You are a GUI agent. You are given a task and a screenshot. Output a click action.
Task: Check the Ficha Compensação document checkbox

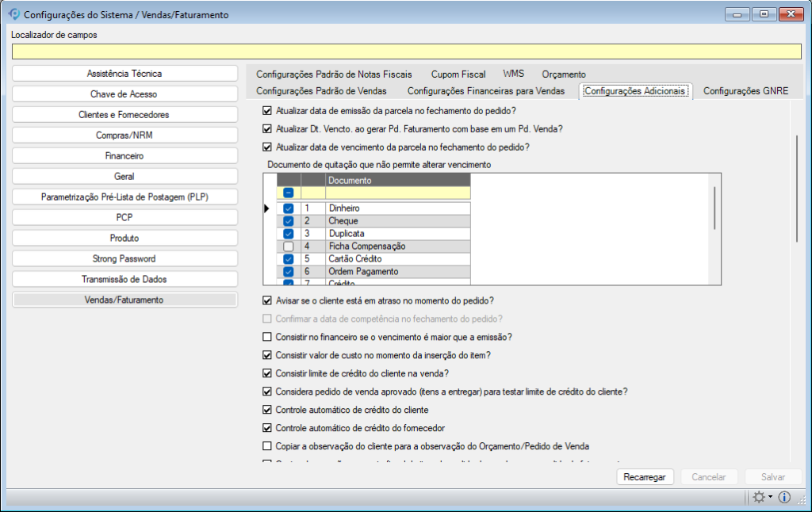coord(289,246)
